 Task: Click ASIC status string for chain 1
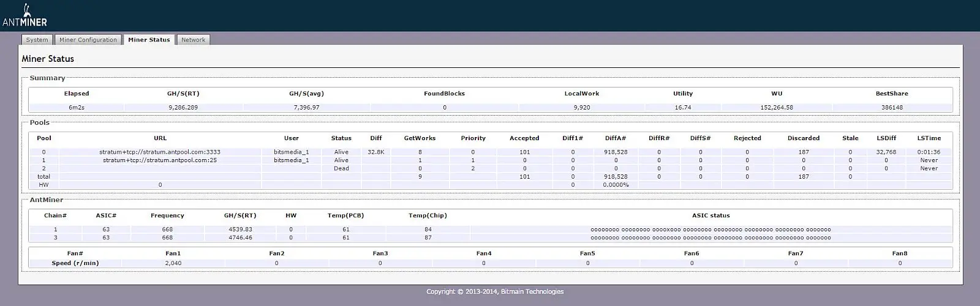(710, 229)
